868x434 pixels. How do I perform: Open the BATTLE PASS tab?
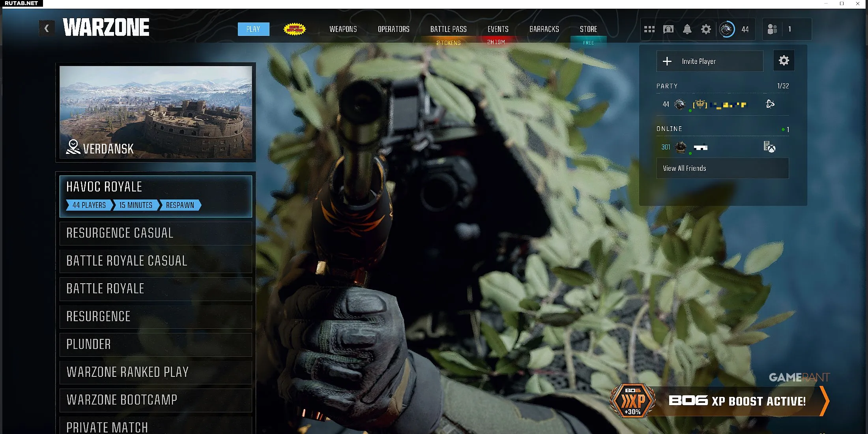pos(448,29)
